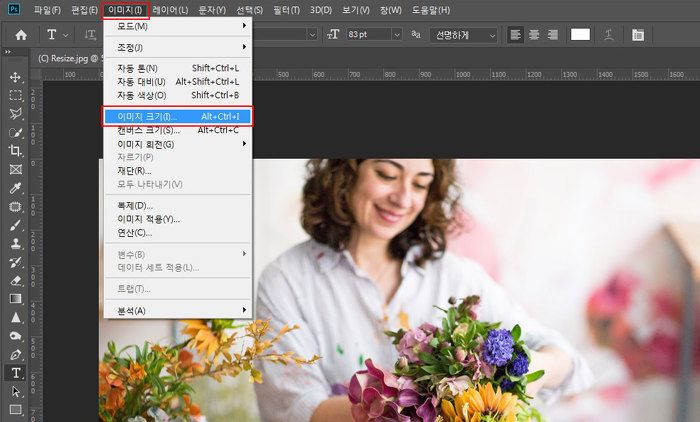Open the 보기(V) menu
700x422 pixels.
pyautogui.click(x=356, y=10)
